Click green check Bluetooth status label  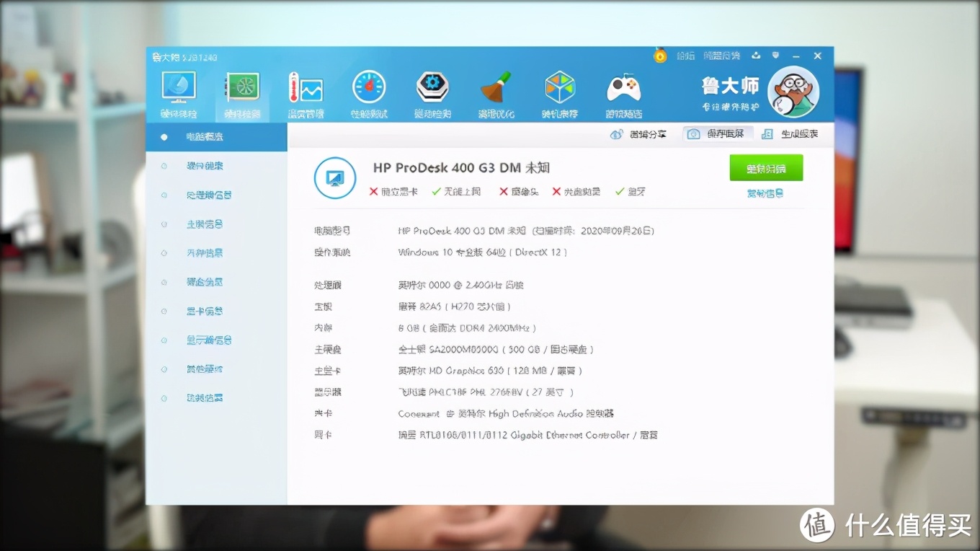click(x=631, y=192)
